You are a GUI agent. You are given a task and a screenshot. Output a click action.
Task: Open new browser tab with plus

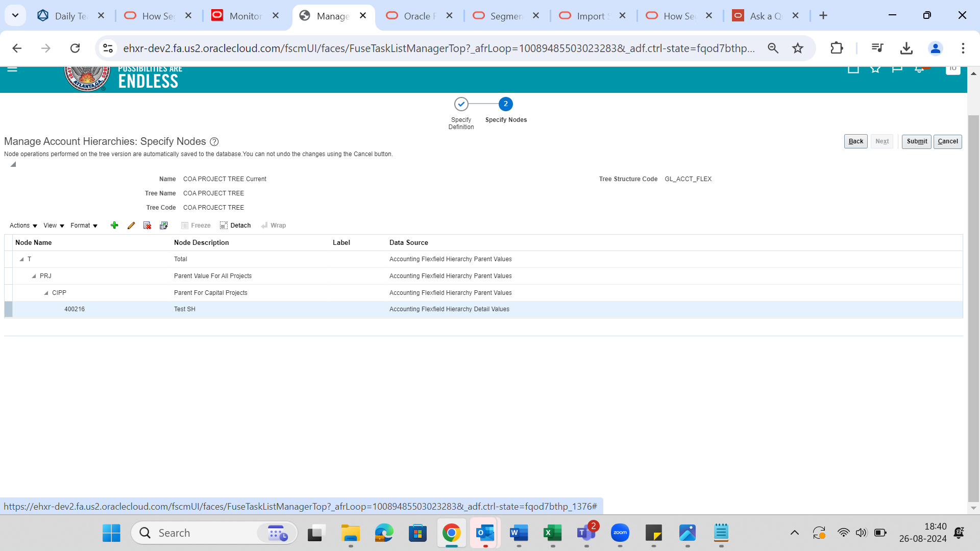coord(823,16)
